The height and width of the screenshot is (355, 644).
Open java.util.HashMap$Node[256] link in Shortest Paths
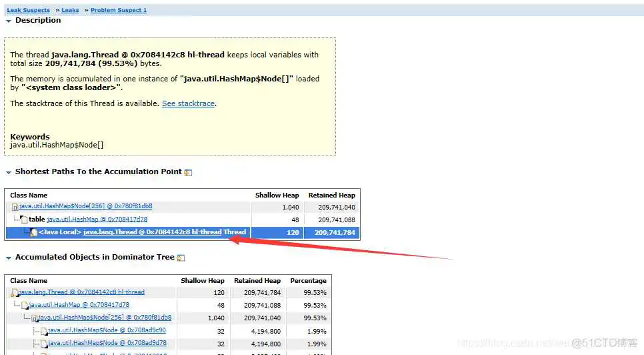pos(85,207)
